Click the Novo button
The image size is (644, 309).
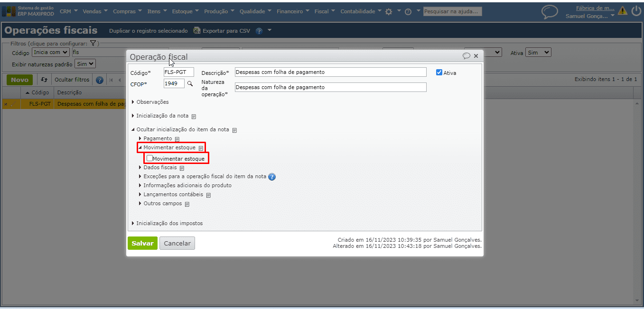[20, 80]
